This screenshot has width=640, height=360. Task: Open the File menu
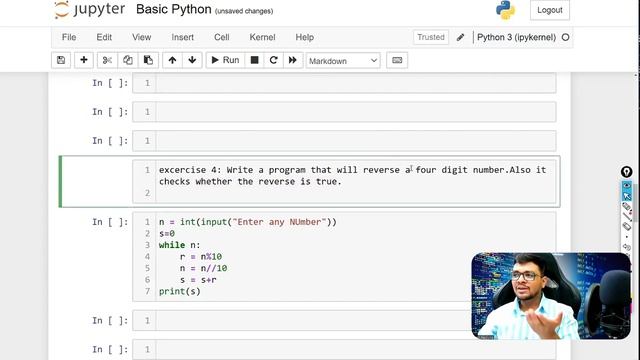coord(69,37)
